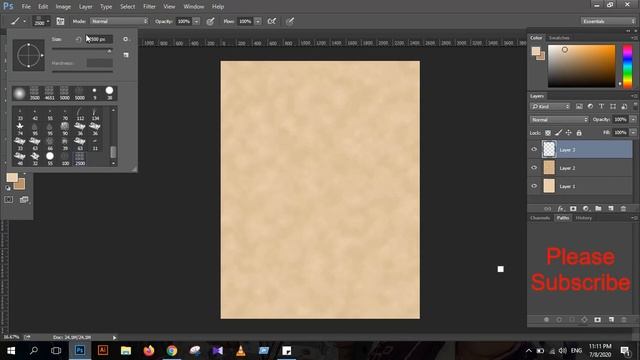Delete current path trash icon

(x=624, y=320)
